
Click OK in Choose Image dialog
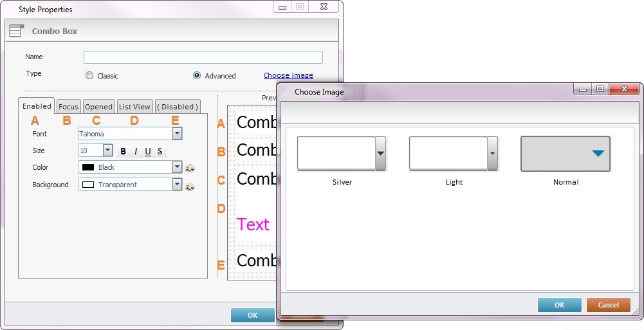pyautogui.click(x=559, y=305)
